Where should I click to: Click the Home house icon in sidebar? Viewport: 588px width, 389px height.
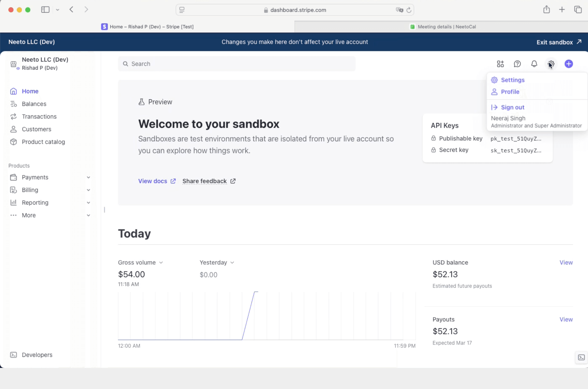[13, 91]
